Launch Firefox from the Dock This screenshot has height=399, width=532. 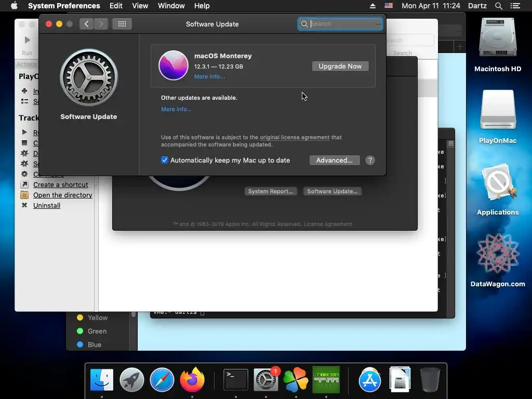192,379
